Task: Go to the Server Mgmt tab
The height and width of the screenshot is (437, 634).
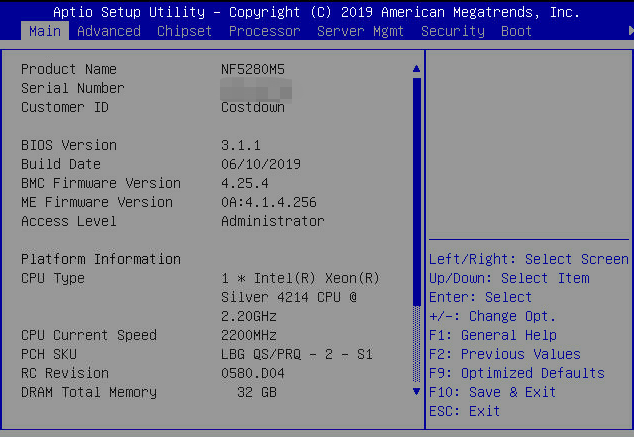Action: point(360,31)
